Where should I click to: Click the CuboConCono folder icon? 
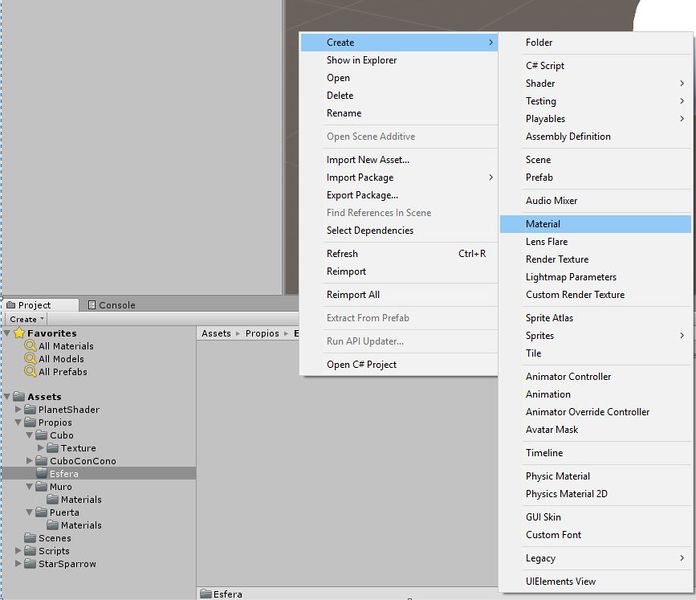[x=41, y=461]
